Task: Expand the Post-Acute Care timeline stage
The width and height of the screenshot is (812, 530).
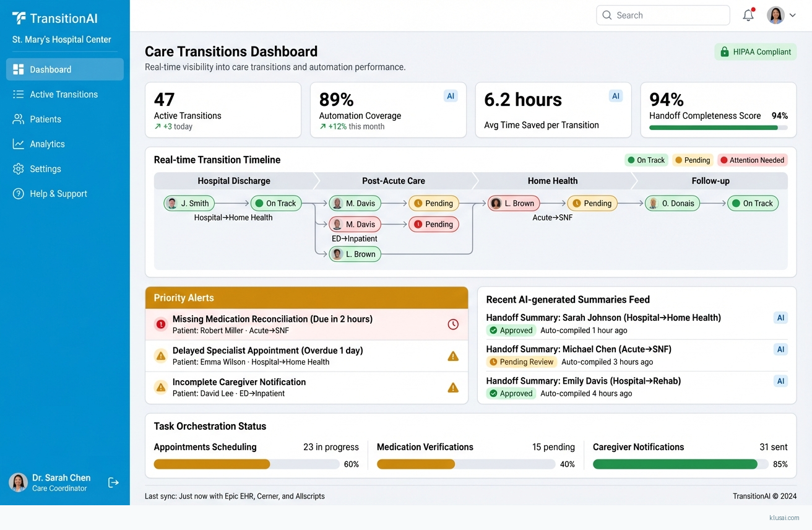Action: pos(394,181)
